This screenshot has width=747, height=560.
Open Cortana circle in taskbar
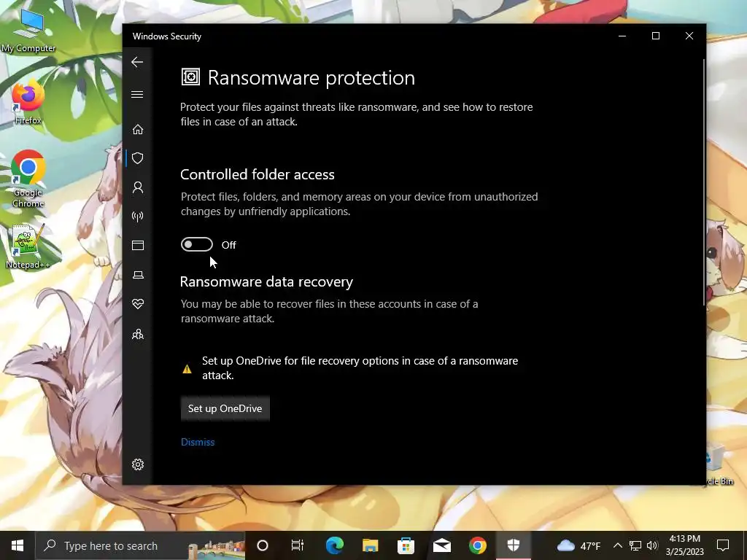click(263, 545)
